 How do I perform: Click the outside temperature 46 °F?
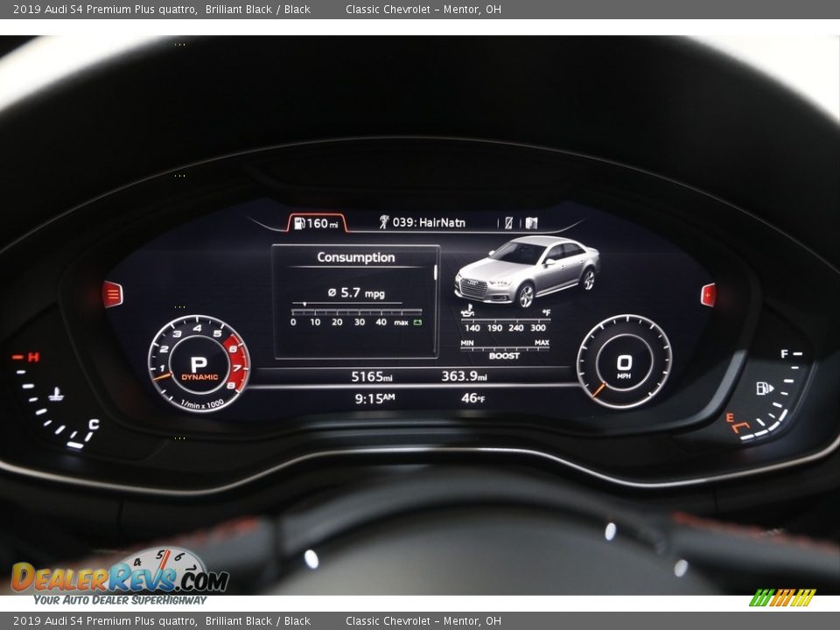472,398
